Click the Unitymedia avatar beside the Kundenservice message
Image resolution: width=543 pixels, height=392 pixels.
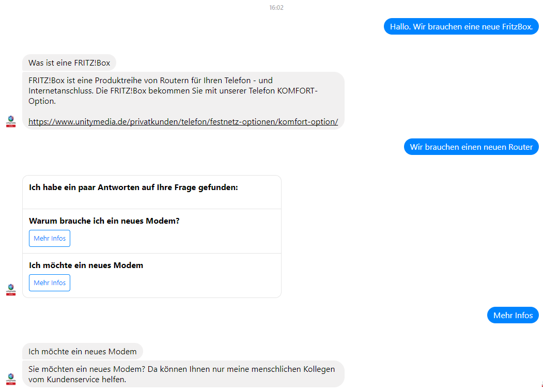point(11,379)
